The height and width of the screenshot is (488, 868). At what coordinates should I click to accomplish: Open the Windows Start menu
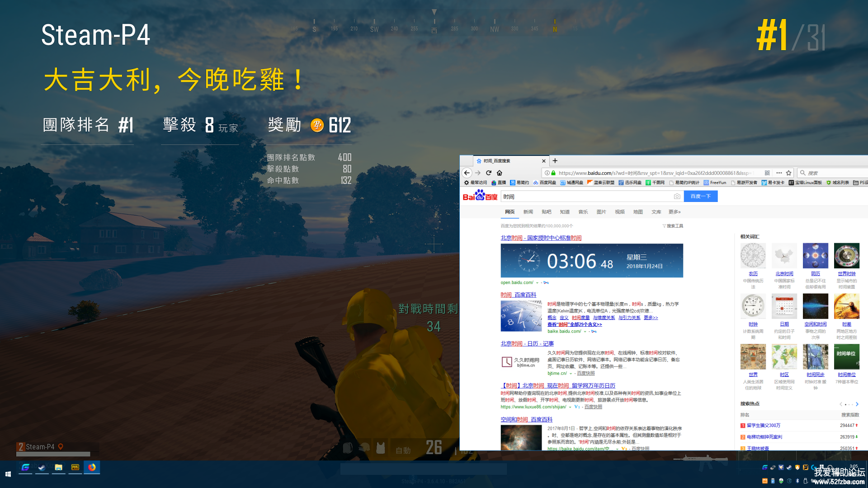8,474
